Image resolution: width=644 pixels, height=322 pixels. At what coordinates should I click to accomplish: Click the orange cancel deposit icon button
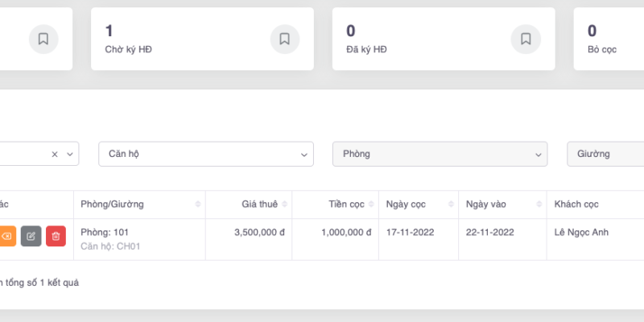coord(6,236)
